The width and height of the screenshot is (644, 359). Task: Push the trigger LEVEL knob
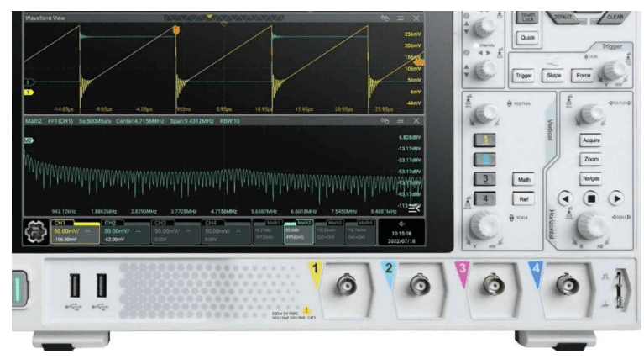coord(614,70)
